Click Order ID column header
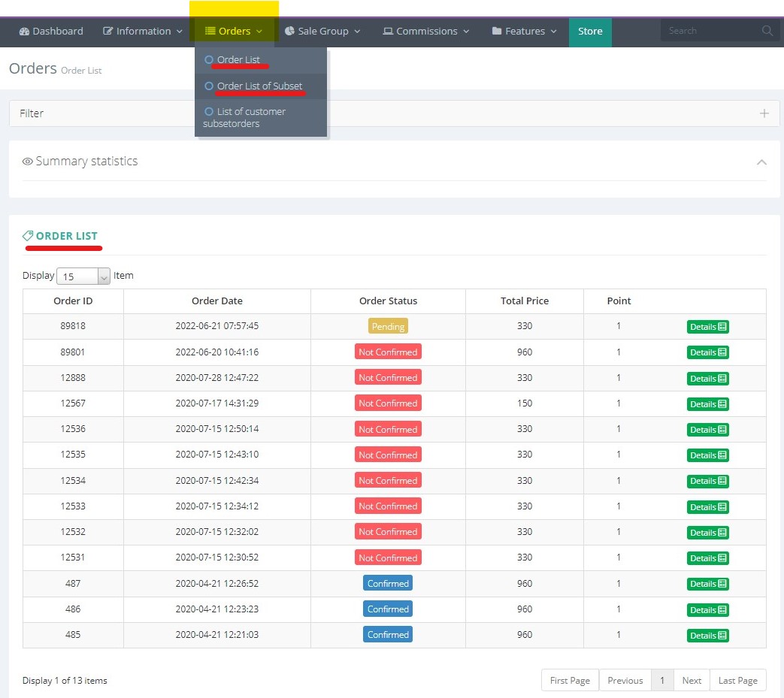The image size is (784, 698). pos(73,301)
